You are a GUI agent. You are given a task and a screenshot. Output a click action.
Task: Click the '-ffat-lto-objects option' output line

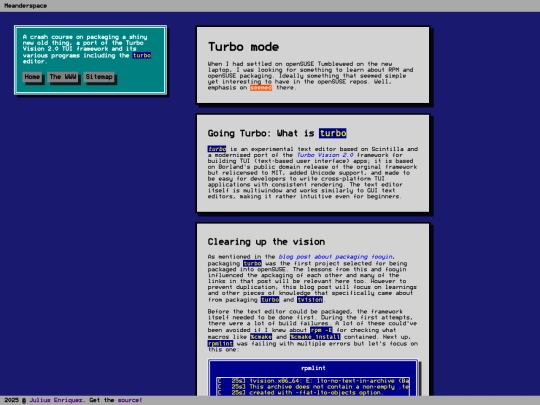pos(300,393)
